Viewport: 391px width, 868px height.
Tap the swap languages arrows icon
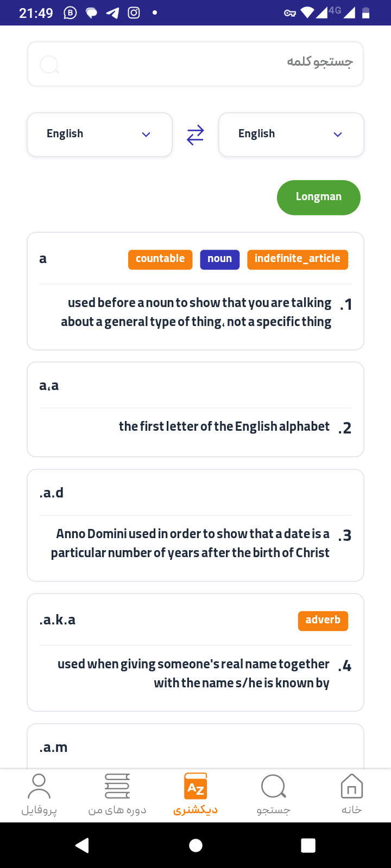[195, 135]
